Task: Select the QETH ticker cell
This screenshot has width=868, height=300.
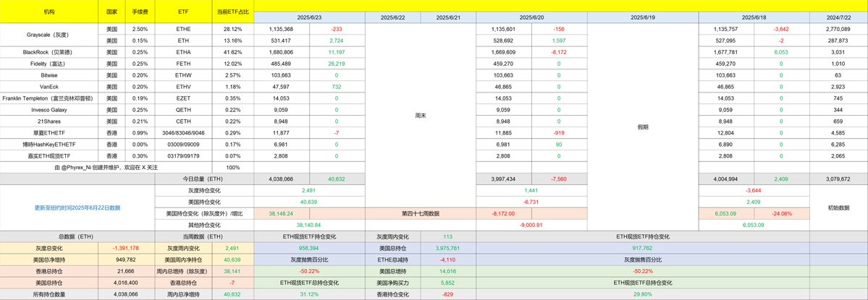Action: click(x=184, y=110)
